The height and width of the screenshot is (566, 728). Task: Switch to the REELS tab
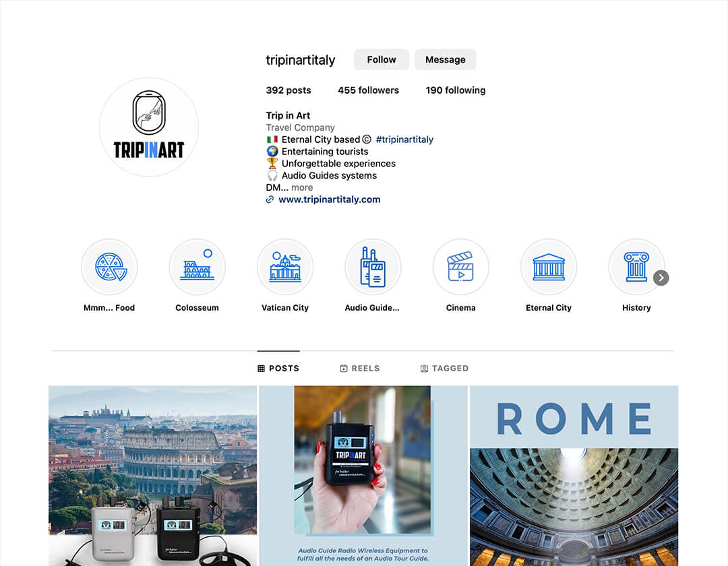pos(360,369)
